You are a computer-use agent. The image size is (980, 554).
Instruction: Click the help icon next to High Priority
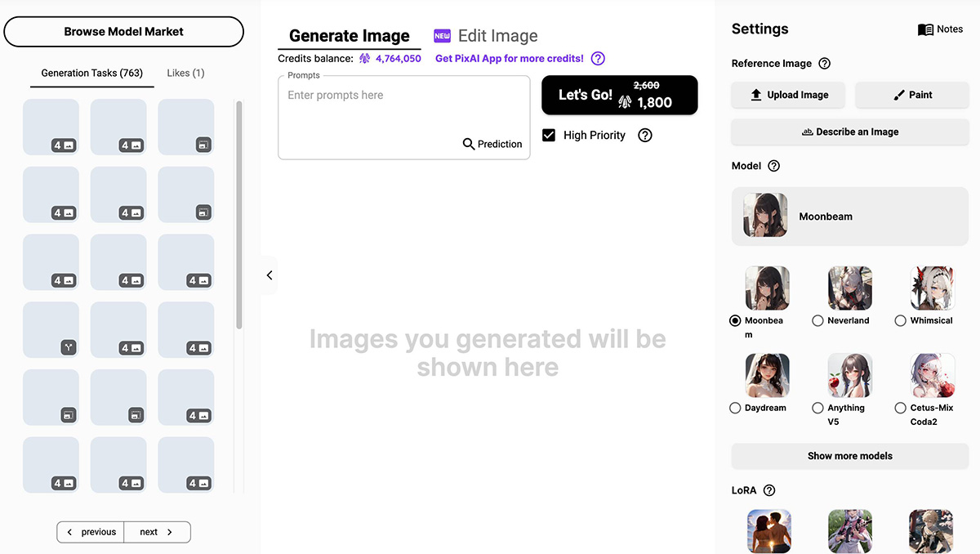pos(645,136)
